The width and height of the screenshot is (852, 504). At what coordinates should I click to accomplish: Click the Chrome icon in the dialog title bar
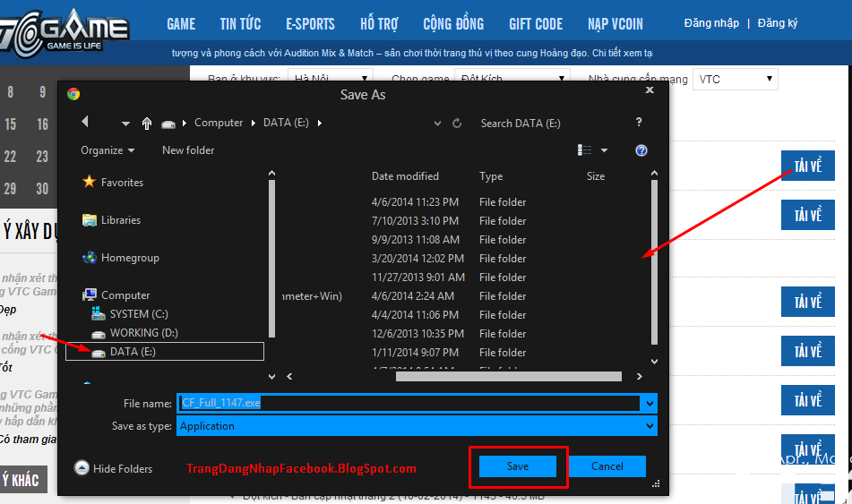point(73,94)
